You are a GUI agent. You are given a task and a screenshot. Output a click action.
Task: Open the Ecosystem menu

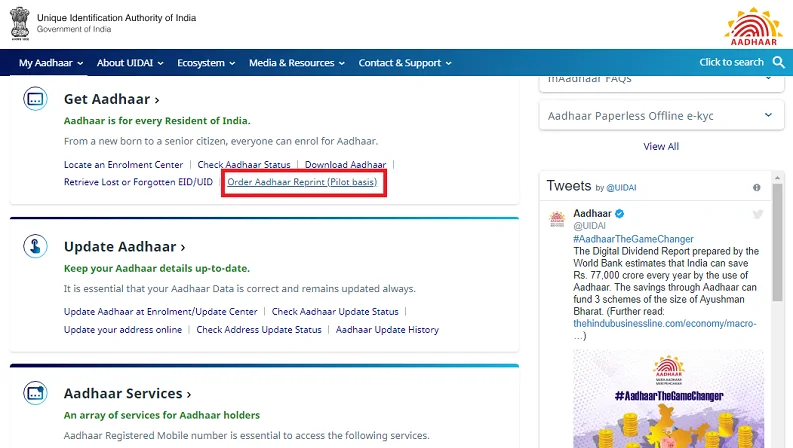point(206,63)
